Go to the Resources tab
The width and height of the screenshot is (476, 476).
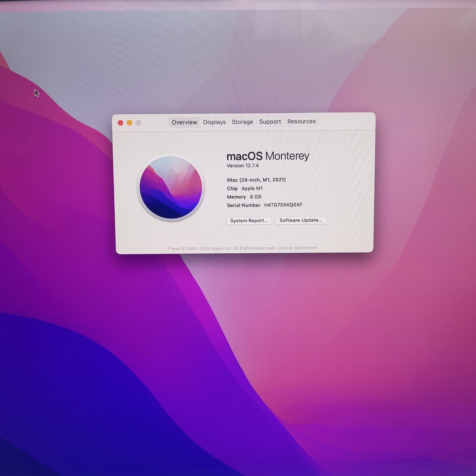click(x=301, y=122)
